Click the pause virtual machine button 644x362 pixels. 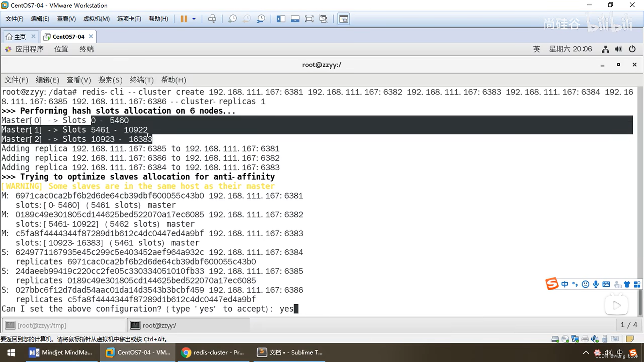tap(184, 19)
